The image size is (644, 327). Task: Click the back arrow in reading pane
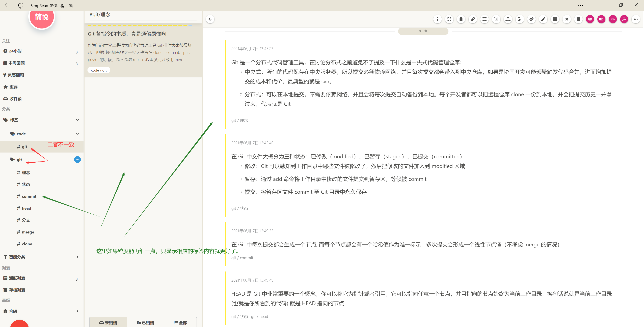point(210,19)
